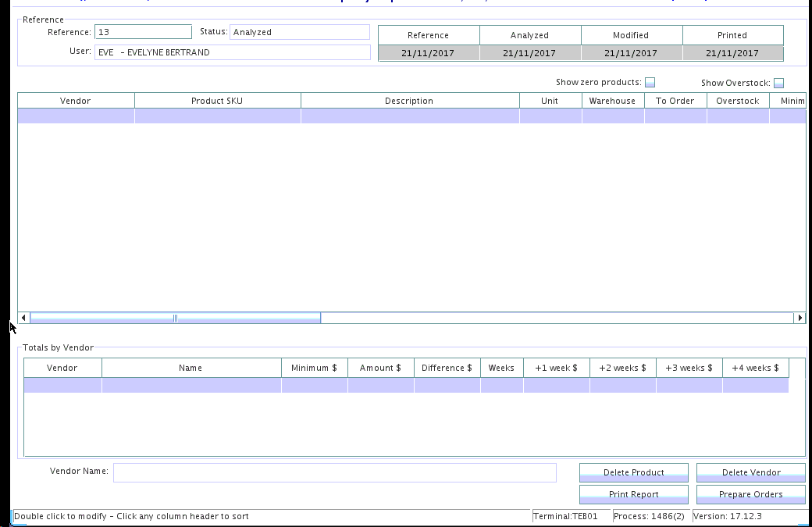Click the horizontal scrollbar thumb
The width and height of the screenshot is (812, 527).
175,318
